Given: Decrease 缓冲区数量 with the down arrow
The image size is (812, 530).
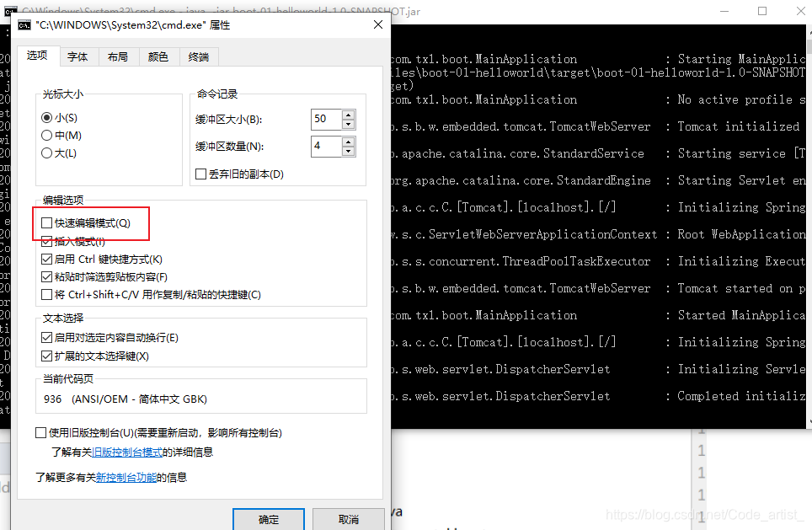Looking at the screenshot, I should click(349, 152).
